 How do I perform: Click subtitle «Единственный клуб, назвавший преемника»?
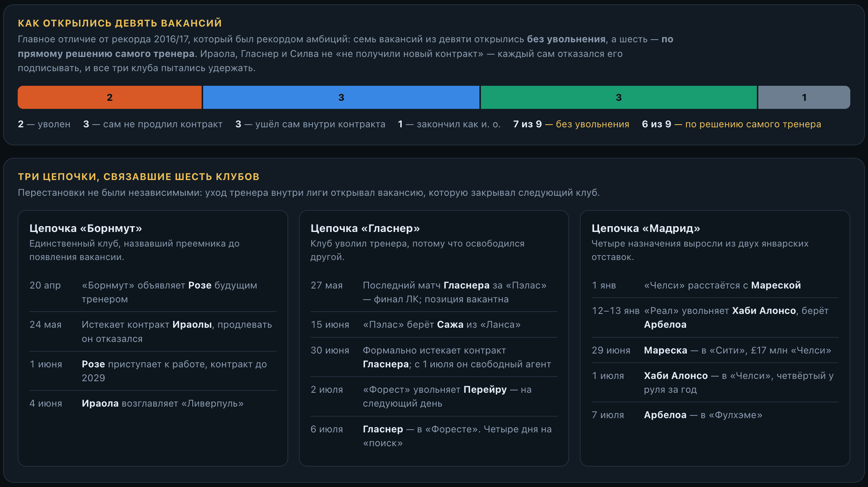click(134, 250)
